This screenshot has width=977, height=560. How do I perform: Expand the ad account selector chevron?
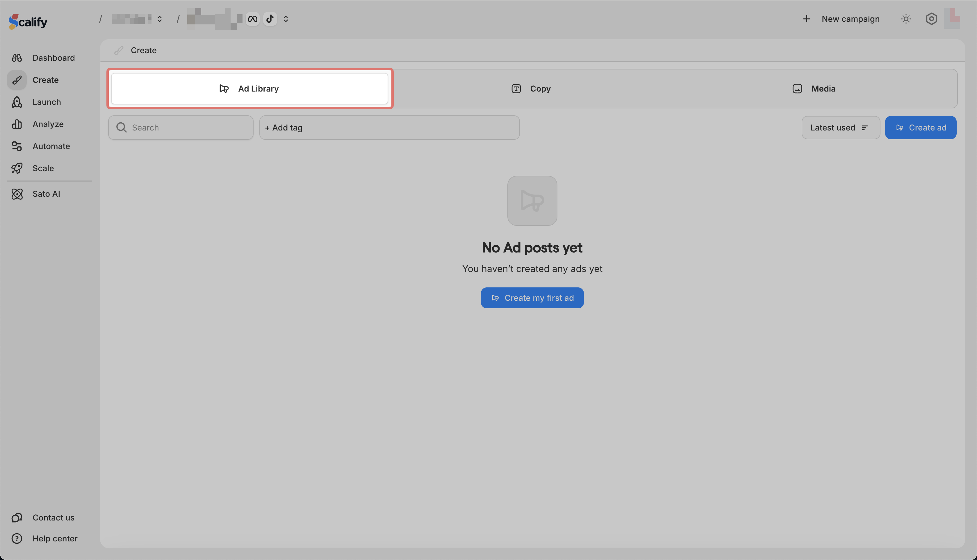click(x=286, y=19)
